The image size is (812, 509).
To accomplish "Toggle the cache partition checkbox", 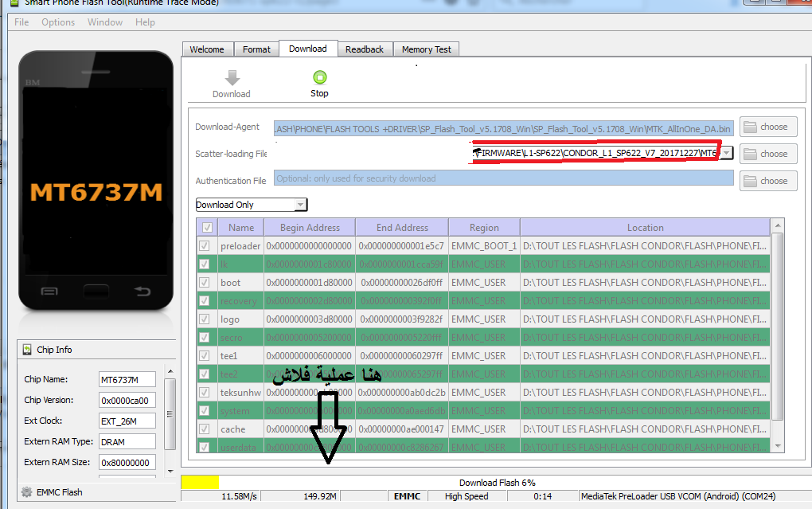I will coord(205,429).
